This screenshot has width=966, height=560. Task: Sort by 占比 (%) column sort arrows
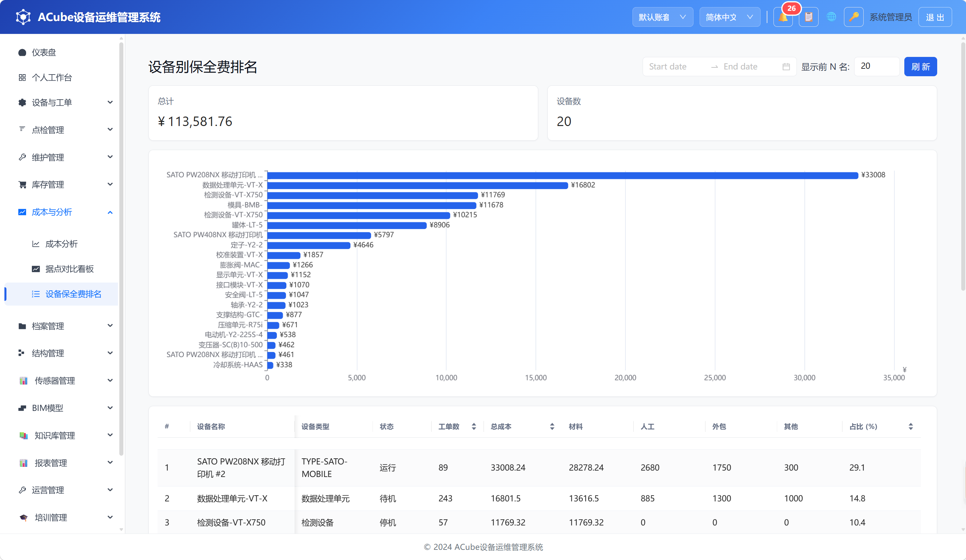(x=910, y=426)
